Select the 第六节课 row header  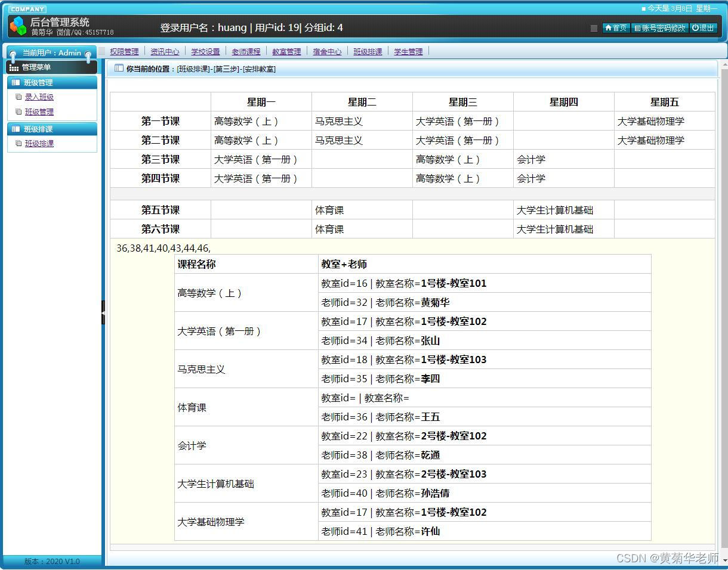click(x=161, y=229)
